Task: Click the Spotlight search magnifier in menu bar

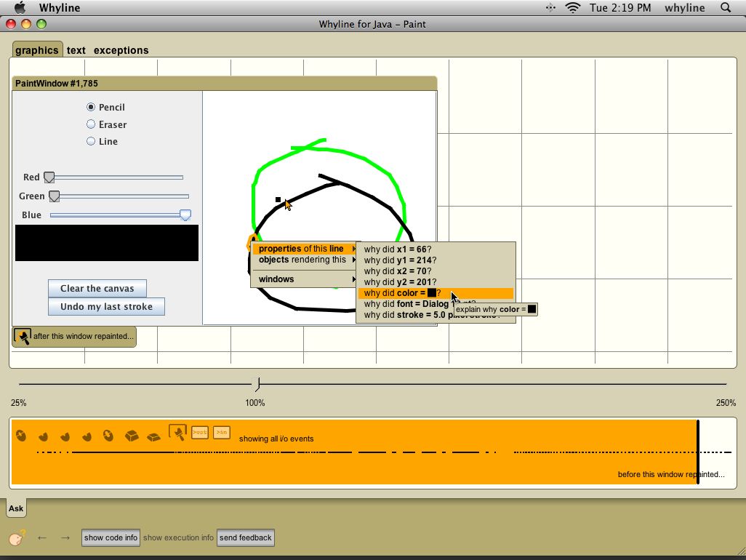Action: (726, 8)
